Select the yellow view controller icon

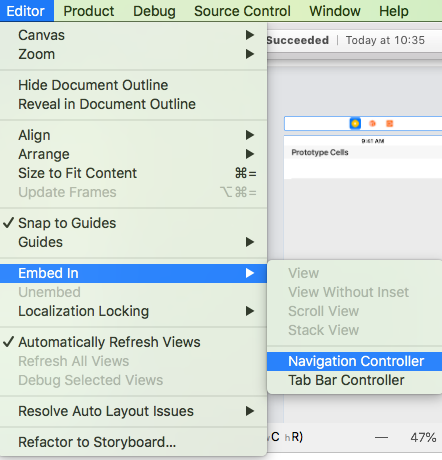click(x=355, y=124)
